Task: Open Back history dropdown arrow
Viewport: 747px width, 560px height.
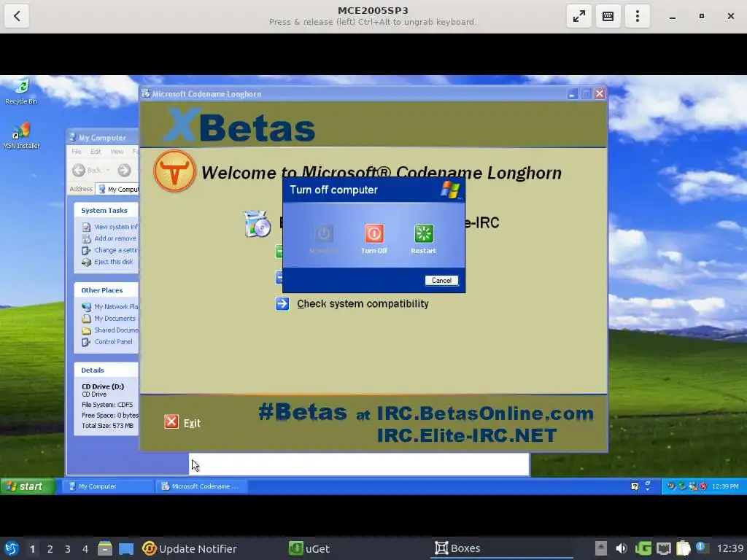Action: tap(108, 170)
